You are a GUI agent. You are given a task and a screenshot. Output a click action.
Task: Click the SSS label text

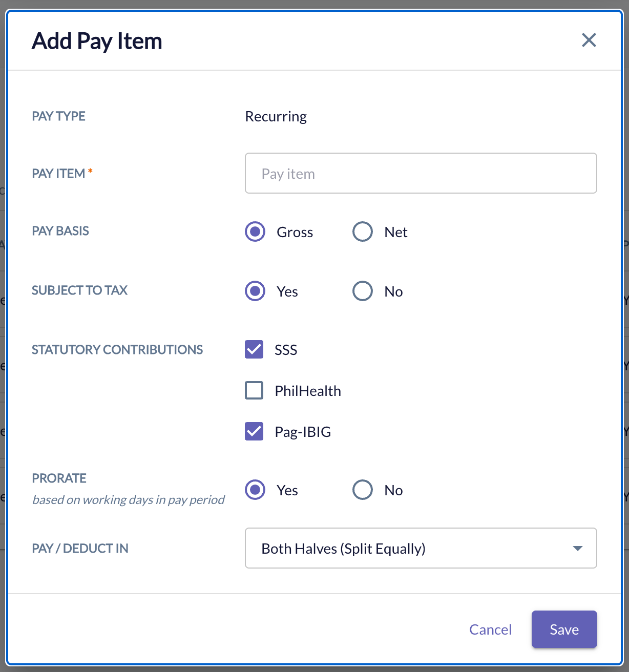click(x=286, y=350)
